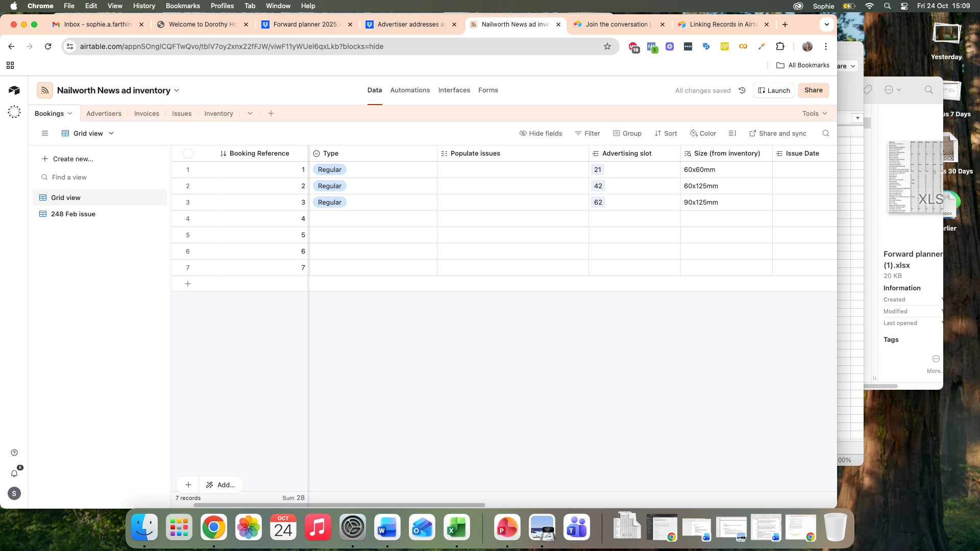Open Excel from the dock
Image resolution: width=980 pixels, height=551 pixels.
pos(456,528)
